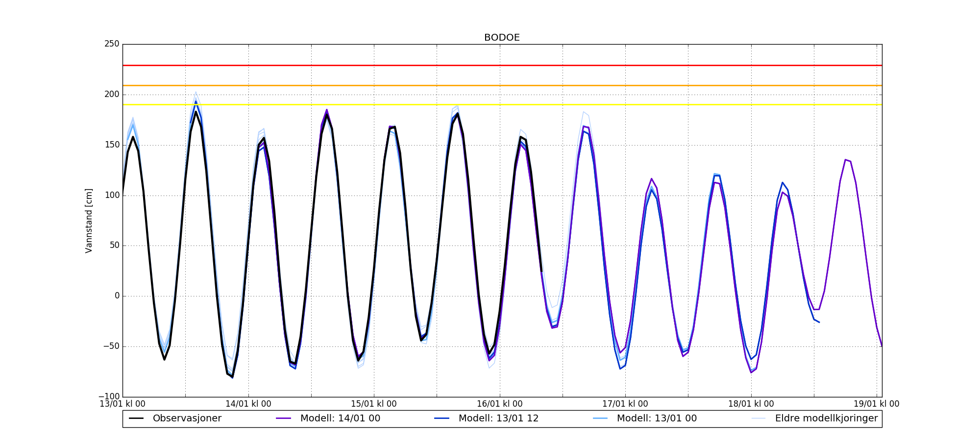Click x-axis label 17/01 kl 00
Image resolution: width=980 pixels, height=441 pixels.
(x=625, y=404)
